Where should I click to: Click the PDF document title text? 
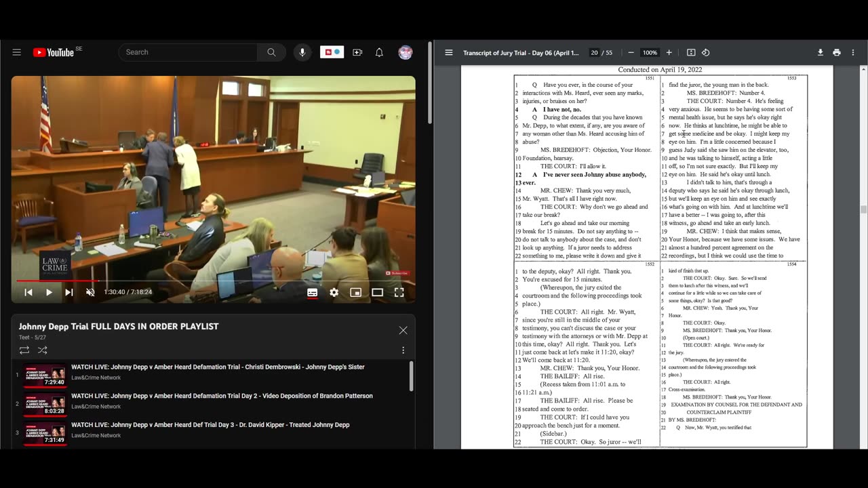(x=521, y=53)
